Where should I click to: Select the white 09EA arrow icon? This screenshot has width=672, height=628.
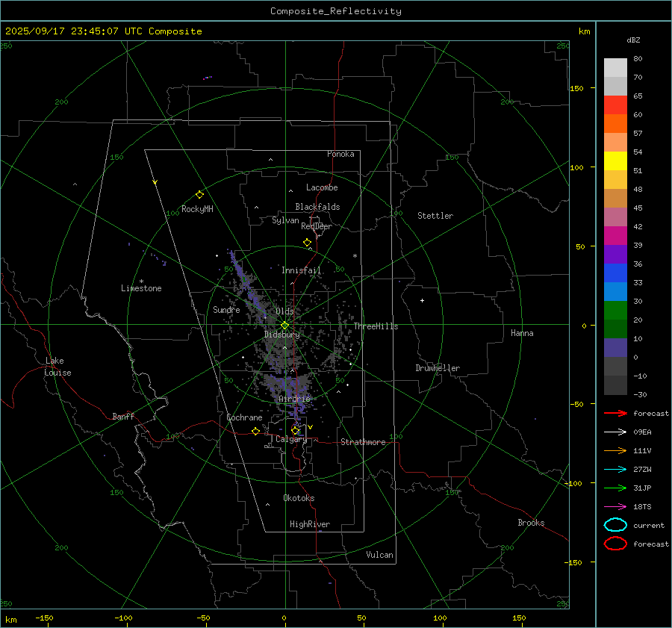tap(615, 432)
